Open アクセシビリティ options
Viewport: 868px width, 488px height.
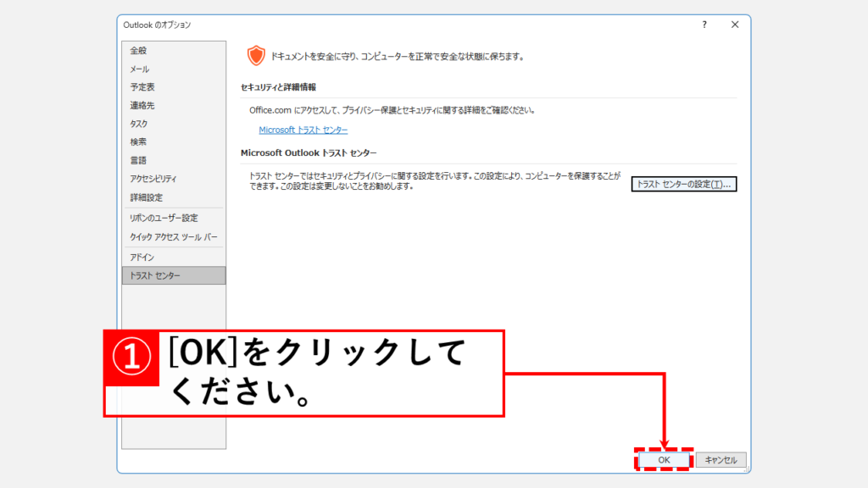pyautogui.click(x=173, y=179)
